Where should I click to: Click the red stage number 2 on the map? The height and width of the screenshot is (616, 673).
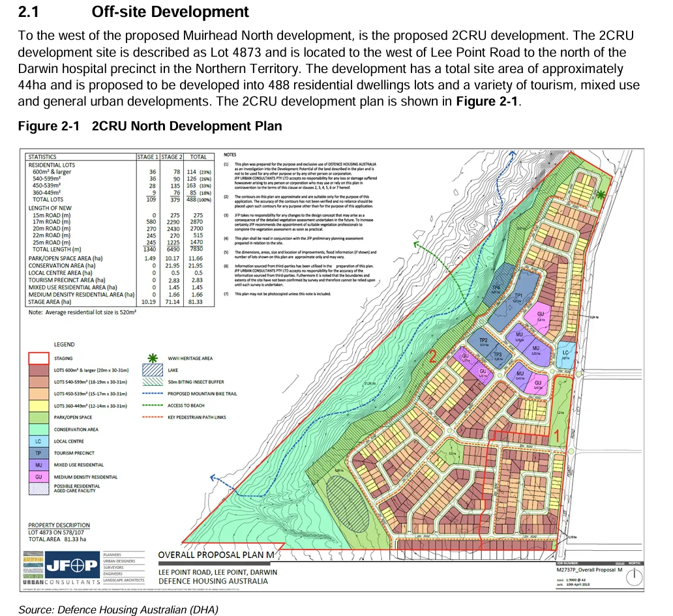pyautogui.click(x=432, y=357)
